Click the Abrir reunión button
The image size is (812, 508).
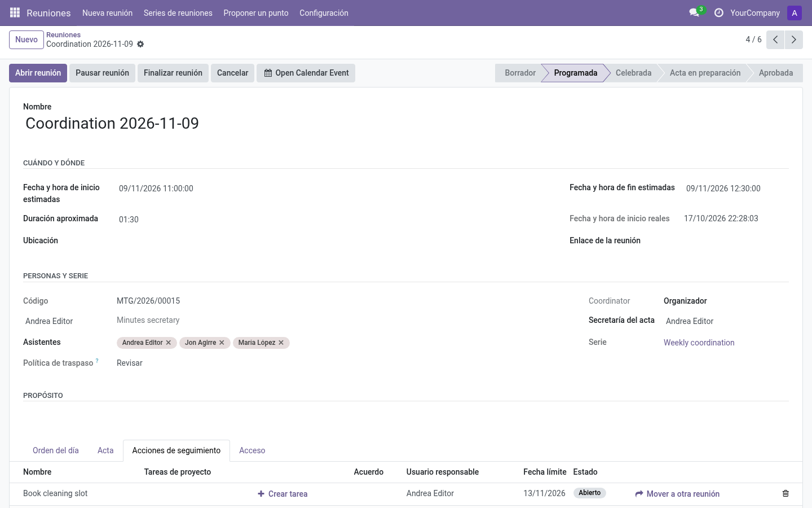pyautogui.click(x=38, y=73)
